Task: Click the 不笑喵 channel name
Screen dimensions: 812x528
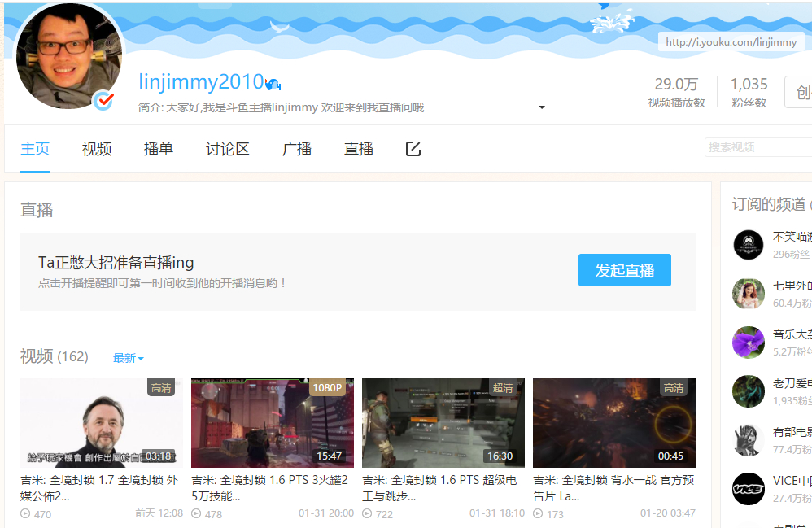Action: click(x=792, y=237)
